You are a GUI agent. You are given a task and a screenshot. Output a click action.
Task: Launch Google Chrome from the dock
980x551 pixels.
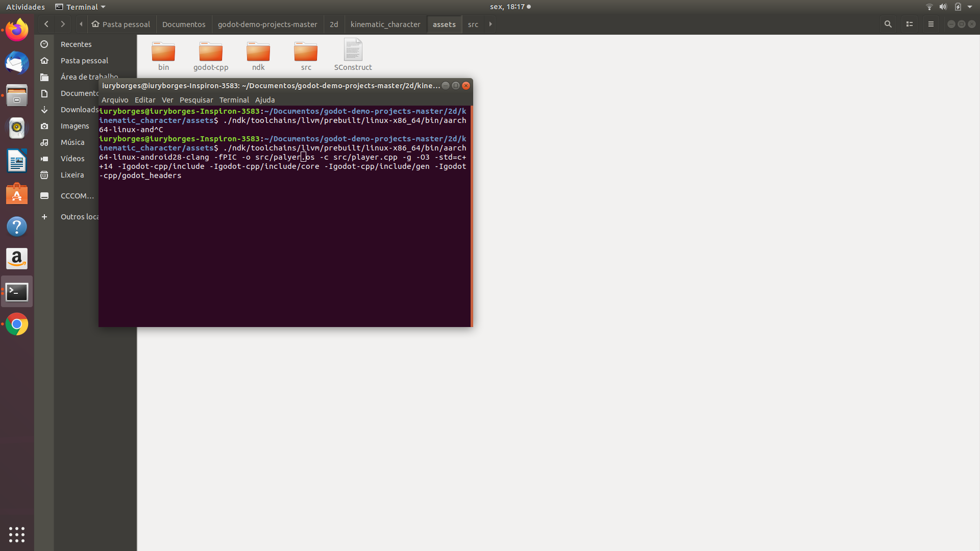(x=17, y=324)
